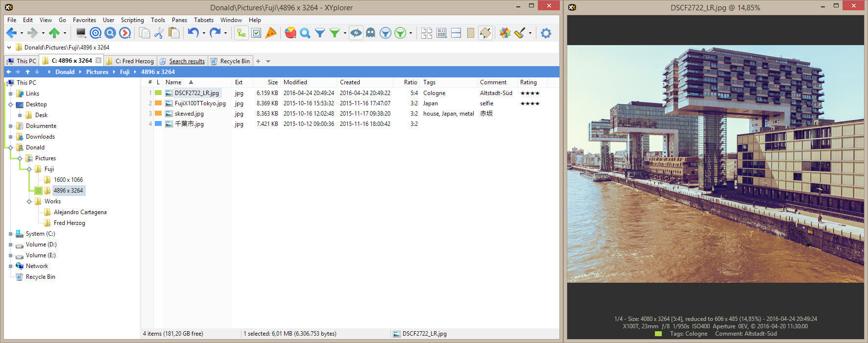This screenshot has height=343, width=868.
Task: Sort list by Modified column header
Action: (x=295, y=82)
